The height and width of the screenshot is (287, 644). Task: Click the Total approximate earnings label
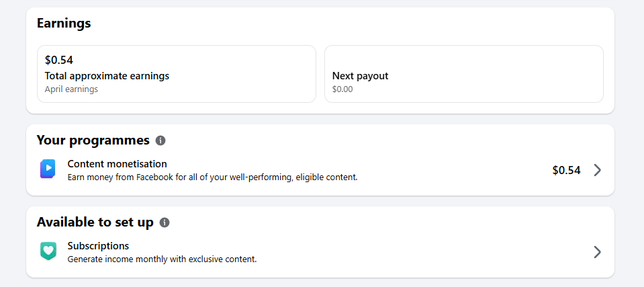tap(107, 76)
